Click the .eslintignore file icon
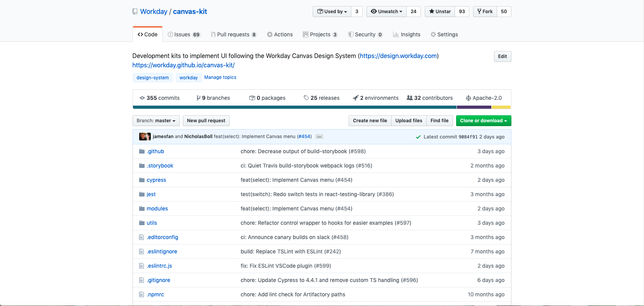The width and height of the screenshot is (644, 306). (x=141, y=251)
